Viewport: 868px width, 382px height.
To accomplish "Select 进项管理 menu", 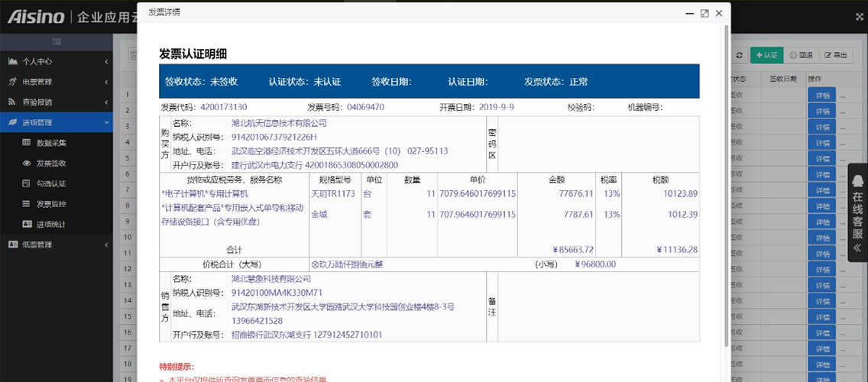I will pyautogui.click(x=57, y=122).
